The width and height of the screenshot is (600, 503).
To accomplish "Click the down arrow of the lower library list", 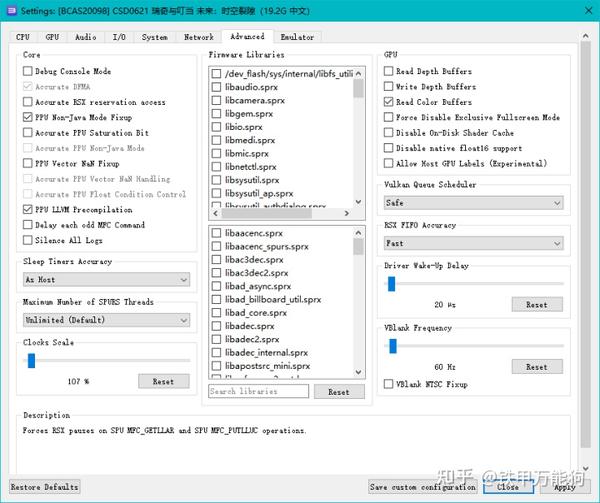I will click(x=359, y=372).
